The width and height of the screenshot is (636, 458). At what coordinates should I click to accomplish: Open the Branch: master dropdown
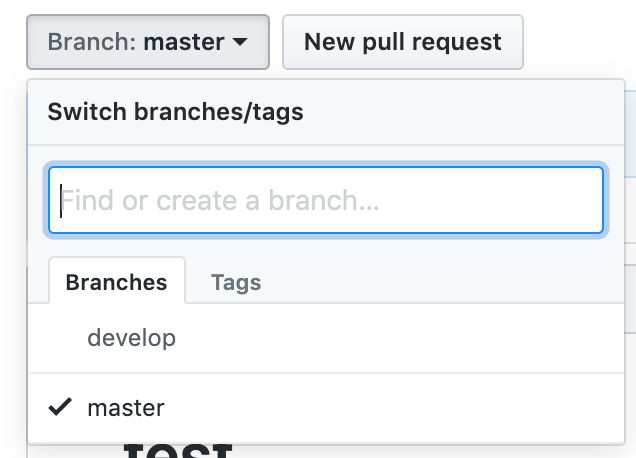tap(148, 42)
